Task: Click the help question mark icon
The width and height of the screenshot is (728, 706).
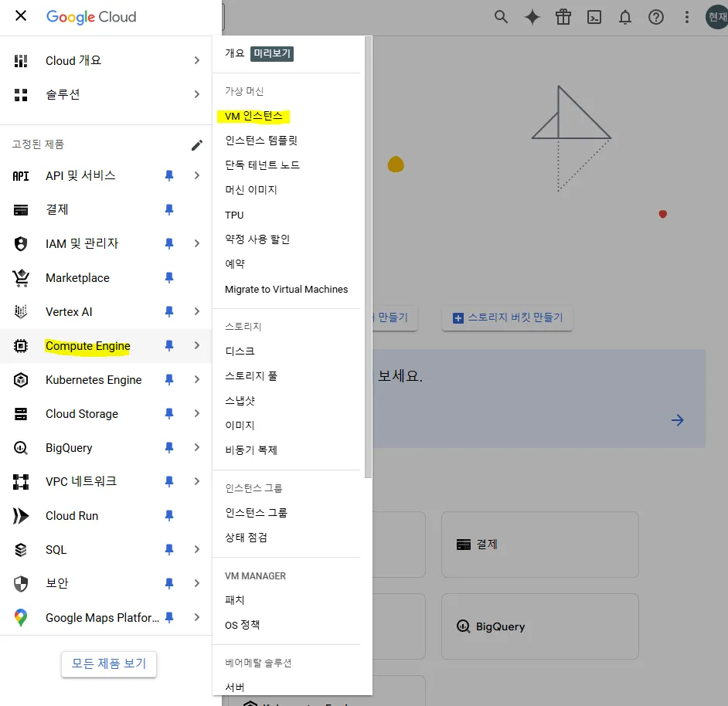Action: pos(655,17)
